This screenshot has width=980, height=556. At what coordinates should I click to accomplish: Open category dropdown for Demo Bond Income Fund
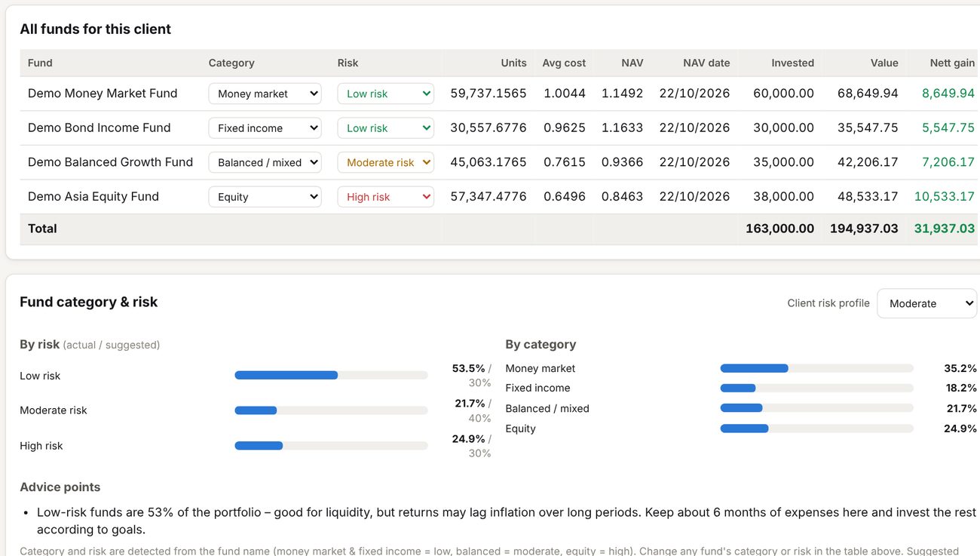click(265, 128)
